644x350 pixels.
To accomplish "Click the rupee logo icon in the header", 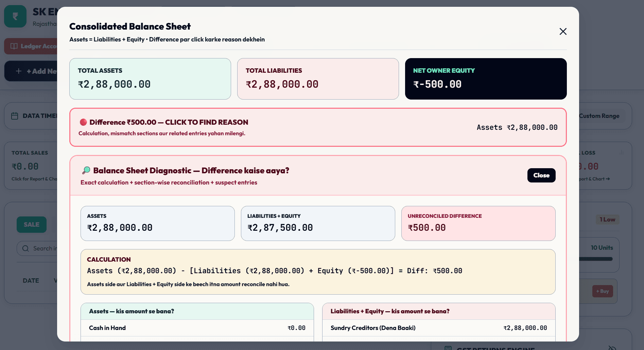I will click(15, 16).
